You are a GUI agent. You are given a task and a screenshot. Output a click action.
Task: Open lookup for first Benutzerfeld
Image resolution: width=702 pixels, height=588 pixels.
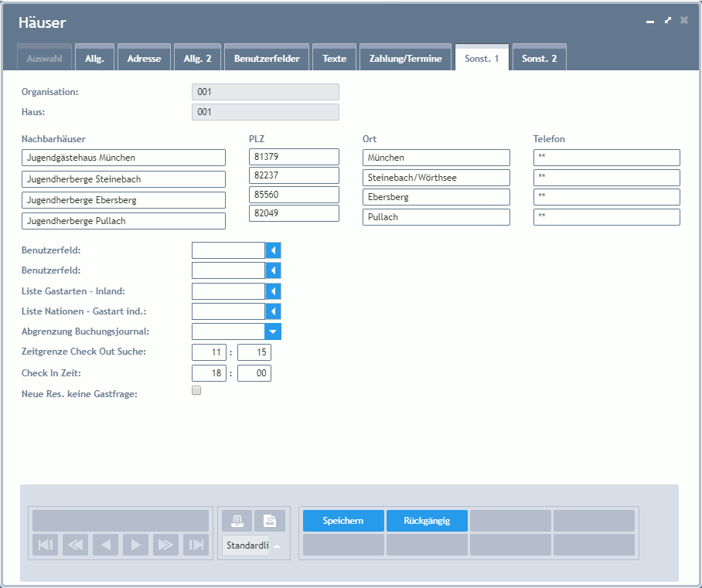273,250
